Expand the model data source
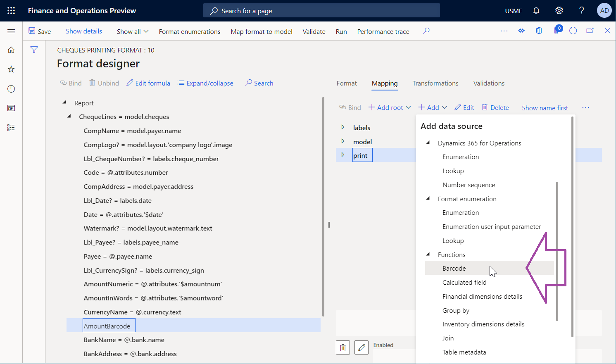The width and height of the screenshot is (616, 364). pyautogui.click(x=342, y=141)
